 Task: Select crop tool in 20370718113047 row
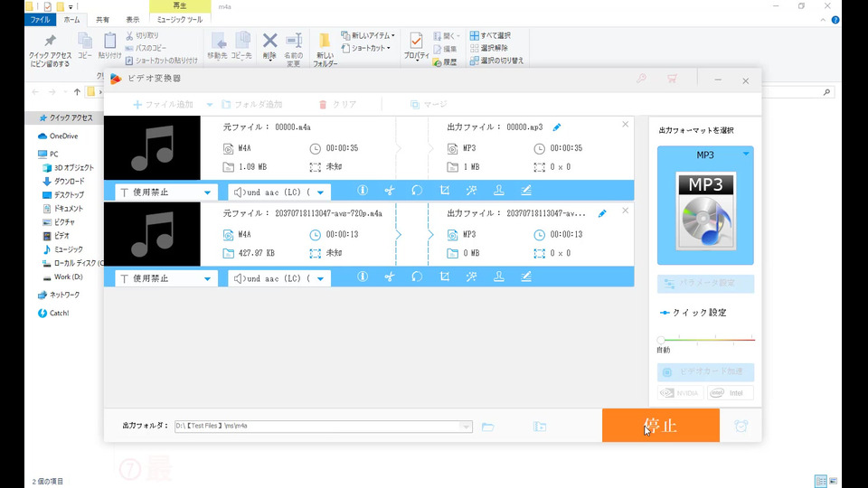445,277
